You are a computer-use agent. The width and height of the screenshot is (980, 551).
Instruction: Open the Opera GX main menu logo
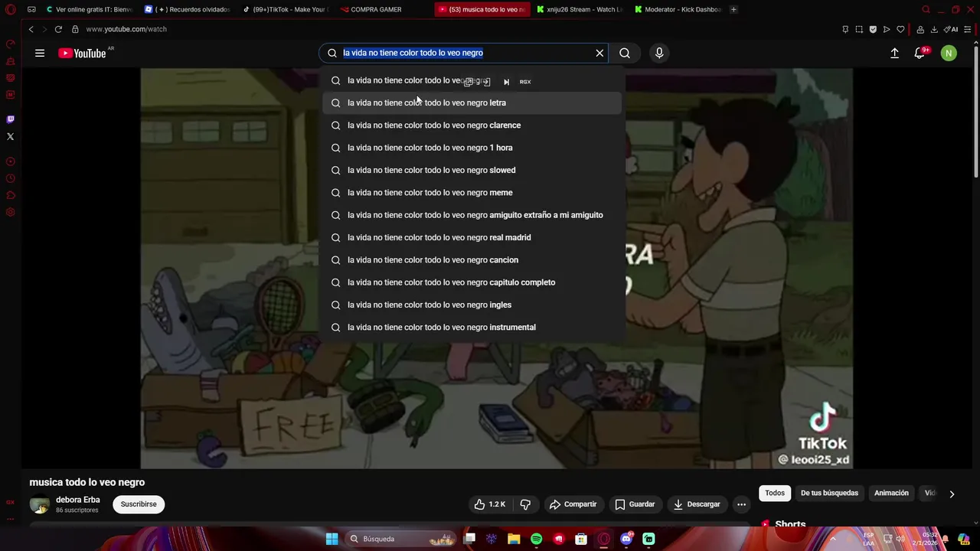11,9
